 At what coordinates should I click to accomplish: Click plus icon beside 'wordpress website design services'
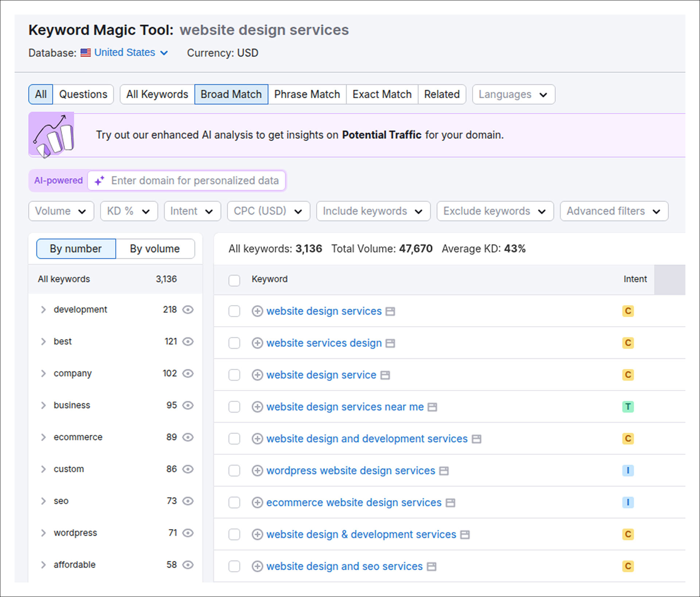(x=257, y=471)
